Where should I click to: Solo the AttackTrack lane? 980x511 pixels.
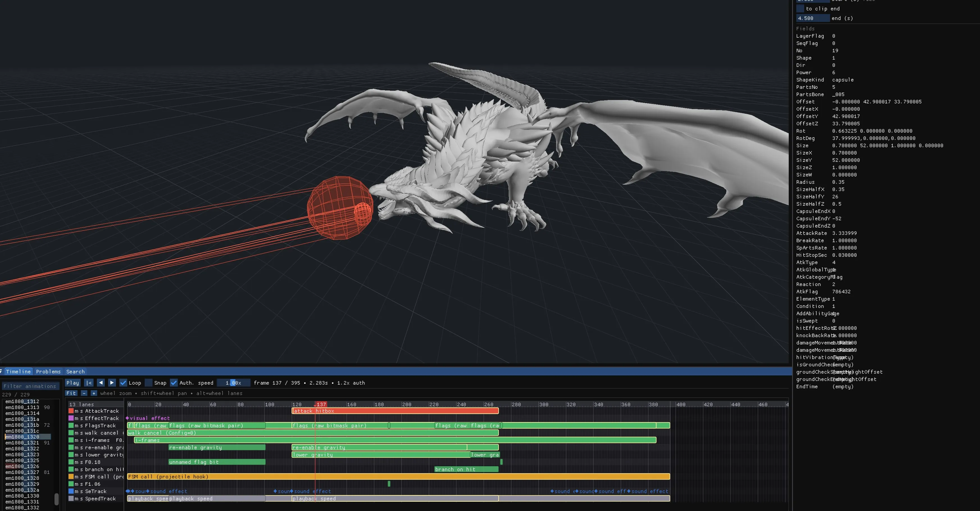pyautogui.click(x=81, y=411)
